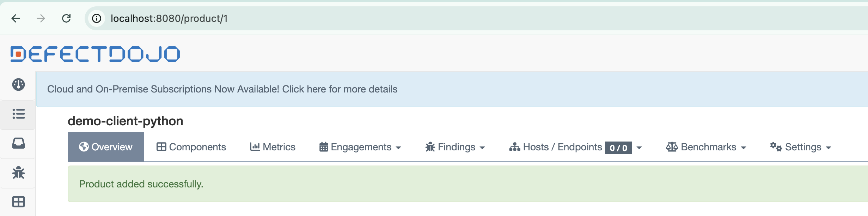The width and height of the screenshot is (868, 216).
Task: Click the DefectDojo logo
Action: point(95,54)
